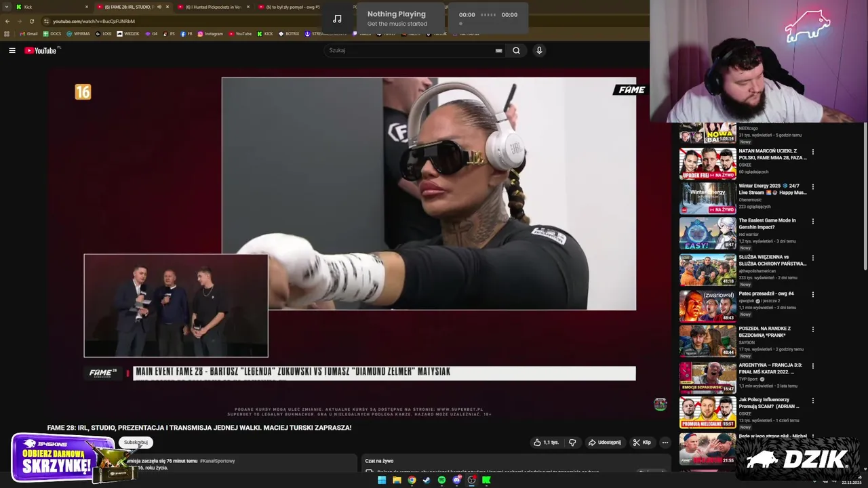Start voice search with the microphone icon
868x488 pixels.
tap(539, 50)
